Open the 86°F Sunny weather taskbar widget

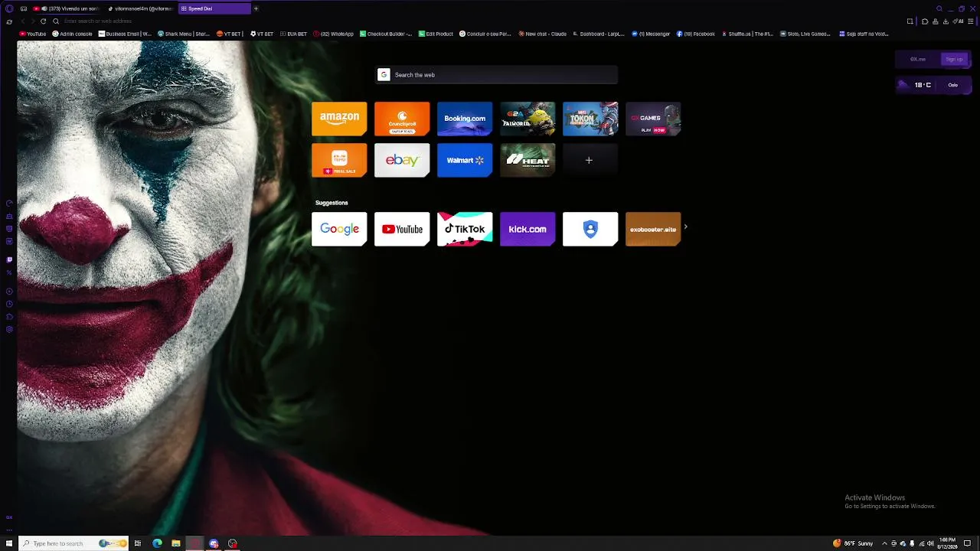click(853, 543)
